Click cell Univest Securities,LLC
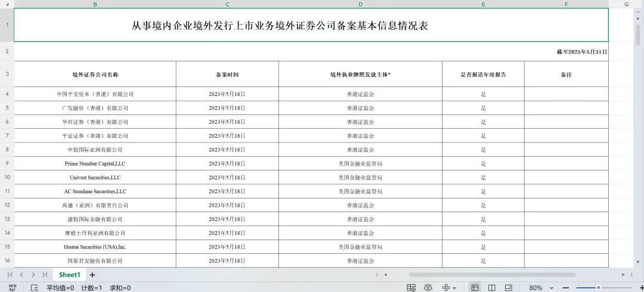 (x=95, y=178)
